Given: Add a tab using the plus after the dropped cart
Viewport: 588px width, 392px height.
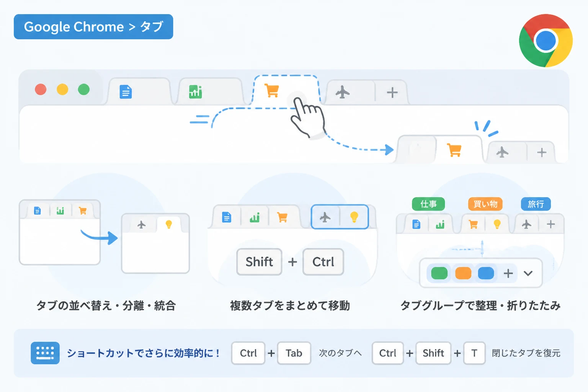Looking at the screenshot, I should pyautogui.click(x=541, y=152).
